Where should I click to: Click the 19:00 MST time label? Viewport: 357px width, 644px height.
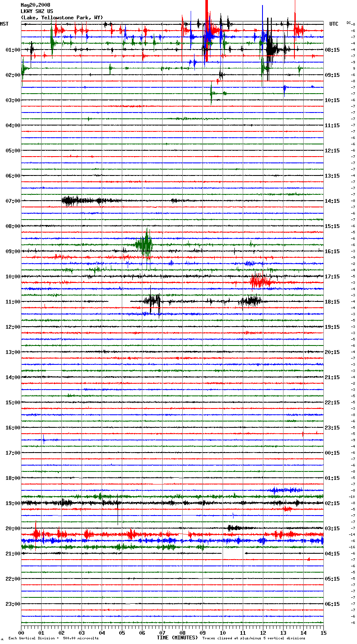(x=13, y=503)
